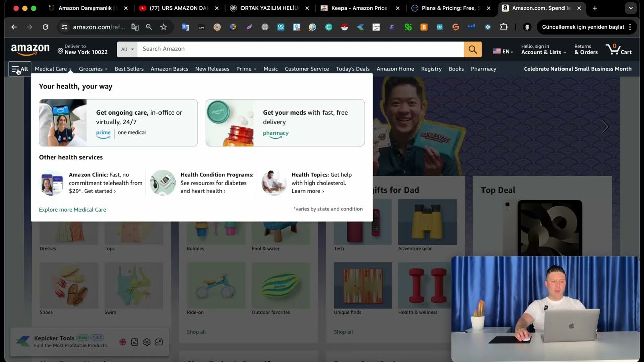Expand Account & Lists dropdown
Screen dimensions: 644x362
coord(543,49)
